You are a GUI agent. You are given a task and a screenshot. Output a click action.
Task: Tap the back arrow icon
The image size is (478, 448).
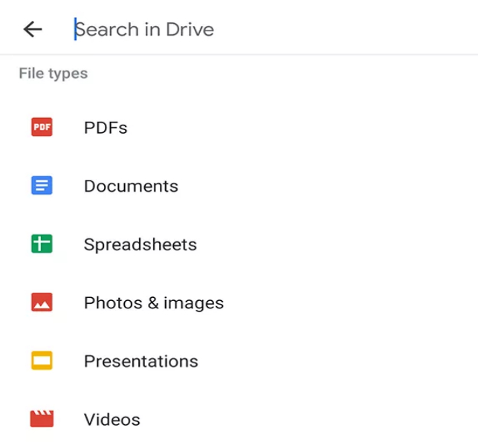(x=33, y=29)
